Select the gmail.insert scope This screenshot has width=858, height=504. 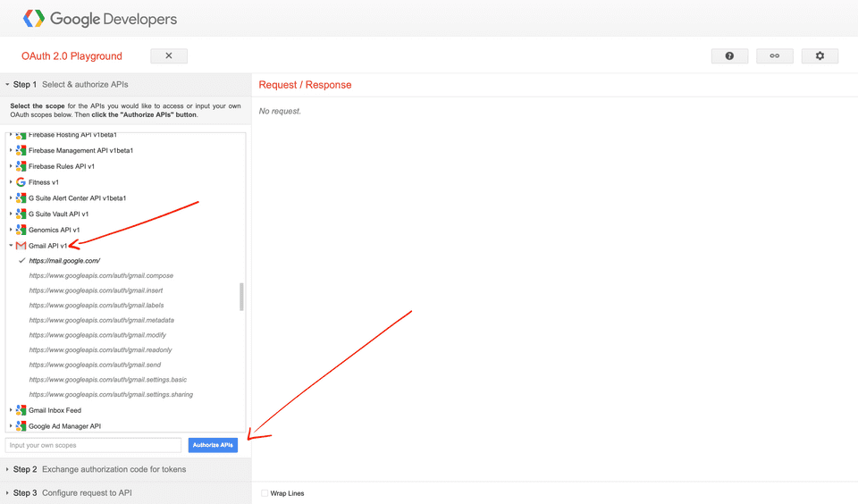pos(96,290)
